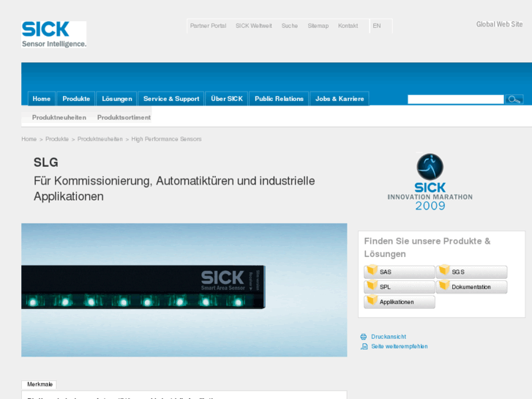The image size is (532, 399).
Task: Open the Service & Support menu
Action: pyautogui.click(x=171, y=99)
